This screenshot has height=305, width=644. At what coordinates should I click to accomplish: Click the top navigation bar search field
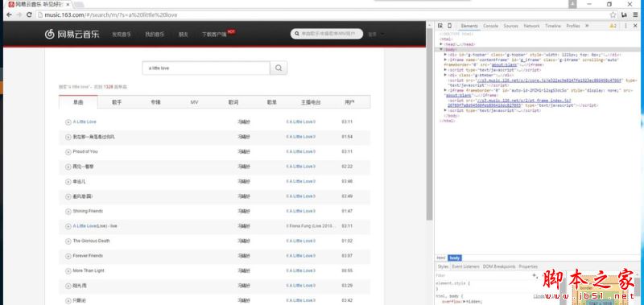pyautogui.click(x=327, y=34)
